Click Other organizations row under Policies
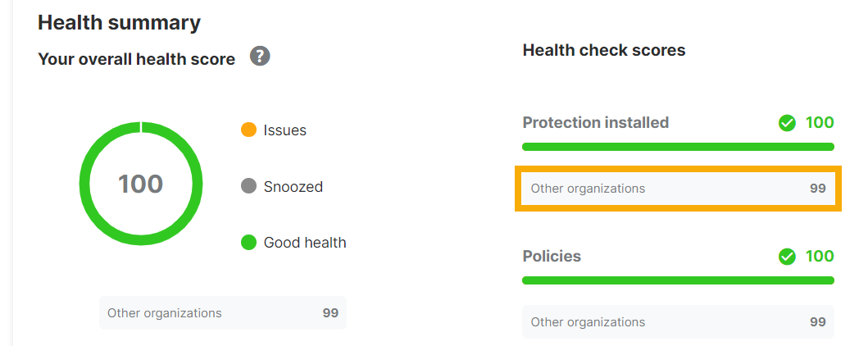 coord(678,322)
